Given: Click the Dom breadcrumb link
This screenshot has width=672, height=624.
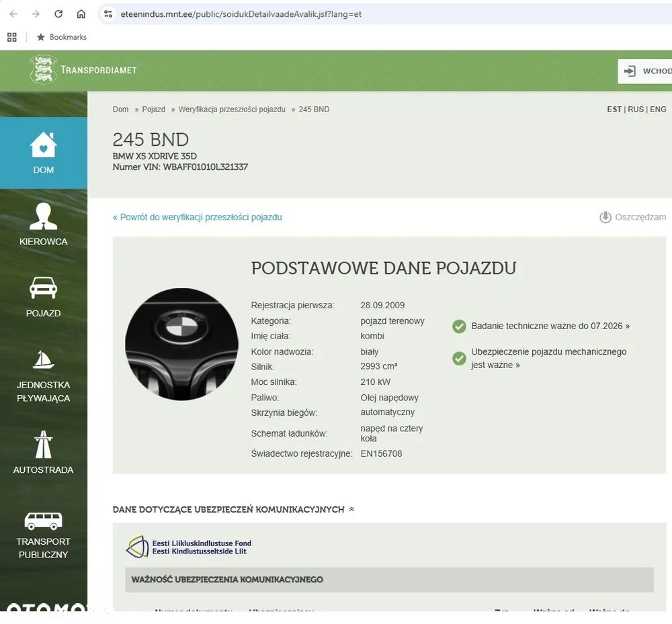Looking at the screenshot, I should (120, 109).
